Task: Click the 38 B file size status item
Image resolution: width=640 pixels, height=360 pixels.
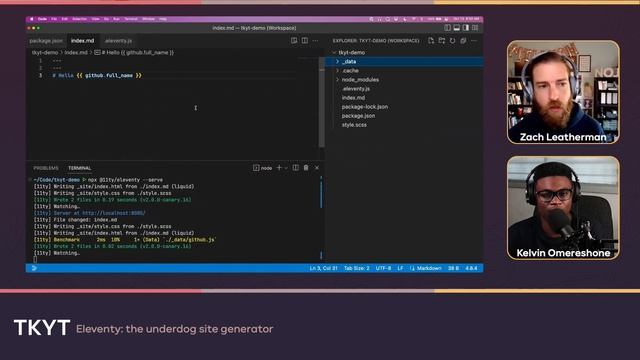Action: pos(453,268)
